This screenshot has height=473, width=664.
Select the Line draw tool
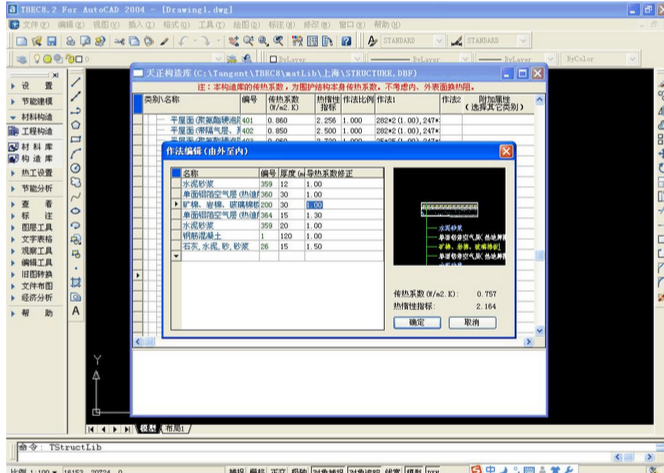point(76,82)
